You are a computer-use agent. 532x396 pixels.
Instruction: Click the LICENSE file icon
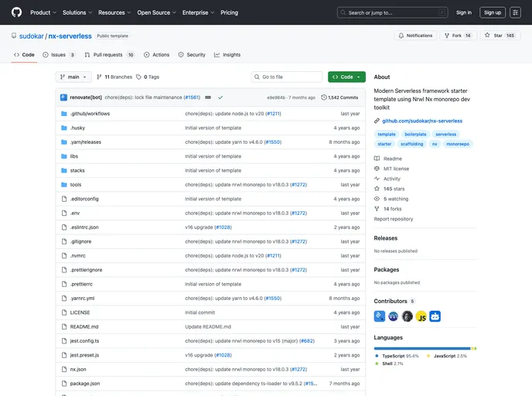click(63, 312)
